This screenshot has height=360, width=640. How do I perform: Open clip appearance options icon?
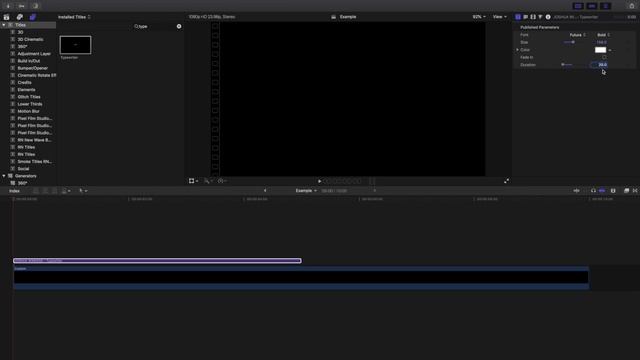tap(613, 191)
